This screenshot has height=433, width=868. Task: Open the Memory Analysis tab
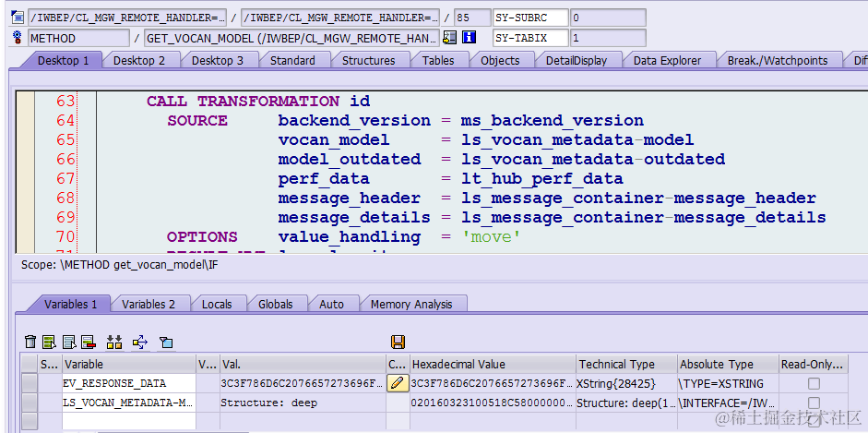pyautogui.click(x=411, y=304)
